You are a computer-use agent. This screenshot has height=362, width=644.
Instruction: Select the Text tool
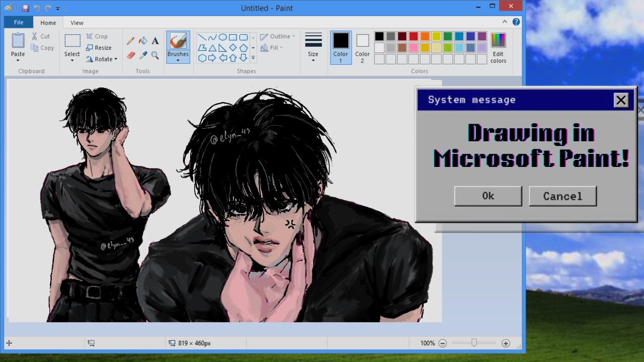click(x=155, y=41)
